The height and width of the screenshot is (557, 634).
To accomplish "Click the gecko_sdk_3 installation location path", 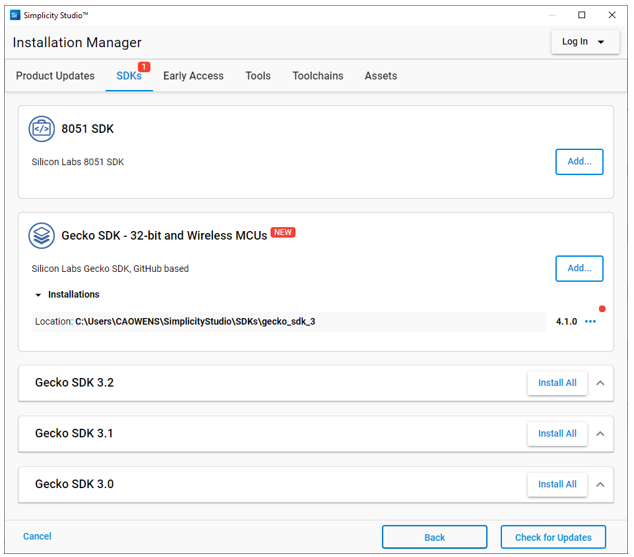I will tap(195, 322).
